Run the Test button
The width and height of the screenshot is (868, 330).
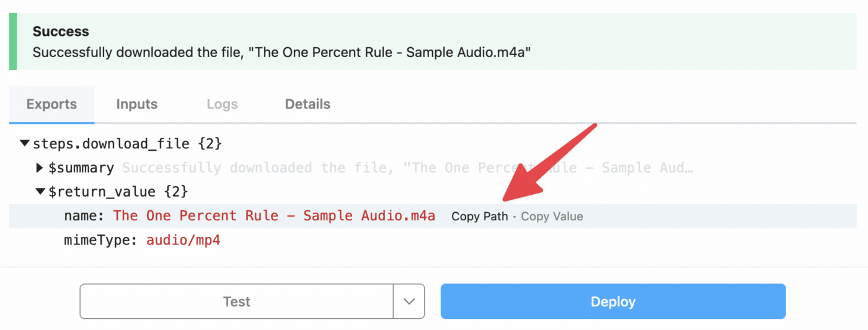coord(236,301)
